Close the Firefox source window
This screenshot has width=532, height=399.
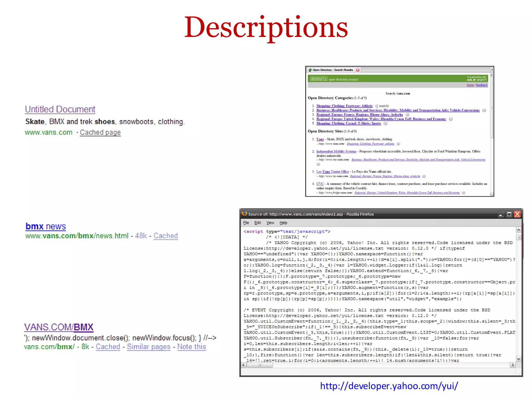(x=517, y=214)
